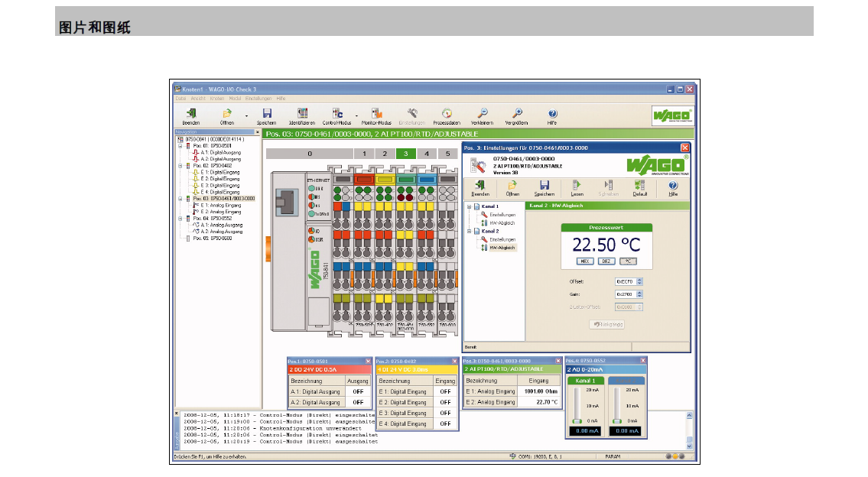868x477 pixels.
Task: Select module position 2 header
Action: (385, 154)
